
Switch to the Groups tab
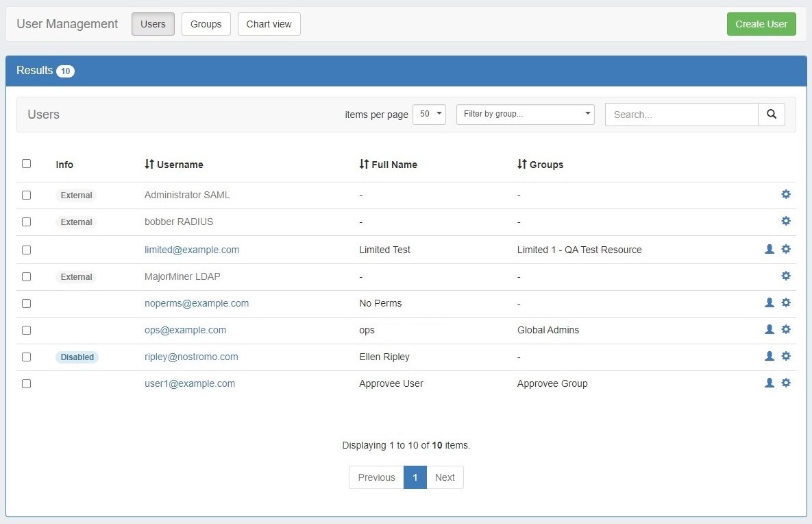pos(206,24)
